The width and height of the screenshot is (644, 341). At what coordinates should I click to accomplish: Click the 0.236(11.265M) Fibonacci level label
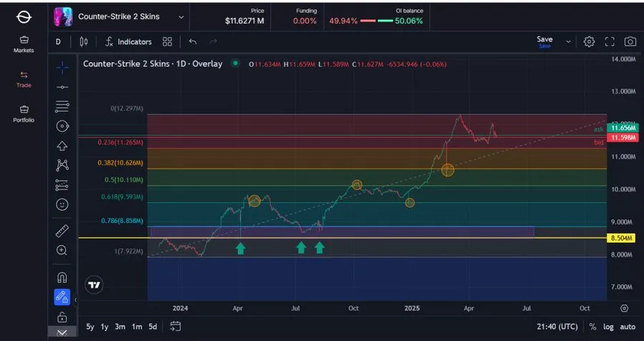pyautogui.click(x=120, y=142)
